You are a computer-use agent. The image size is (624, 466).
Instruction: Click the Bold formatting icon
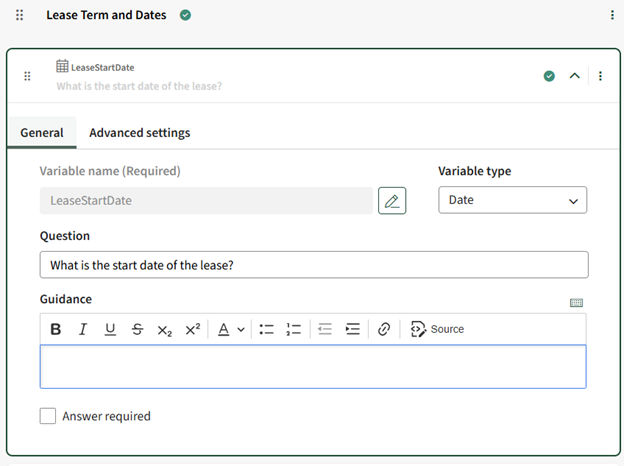coord(56,329)
